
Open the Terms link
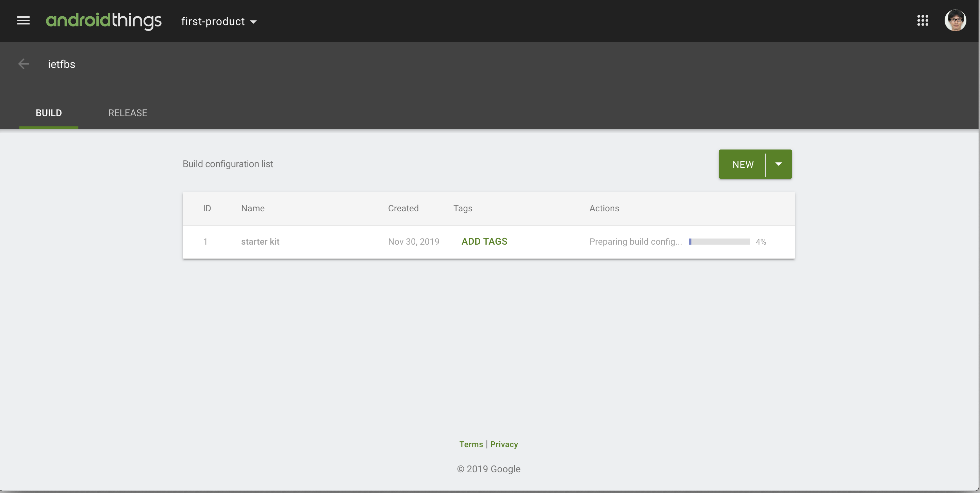(470, 444)
